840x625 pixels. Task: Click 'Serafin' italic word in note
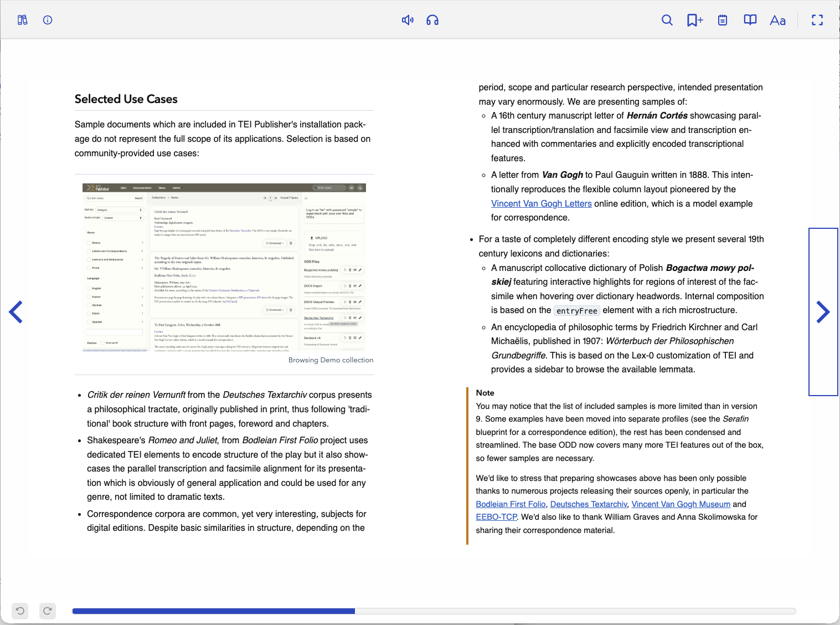(x=735, y=419)
